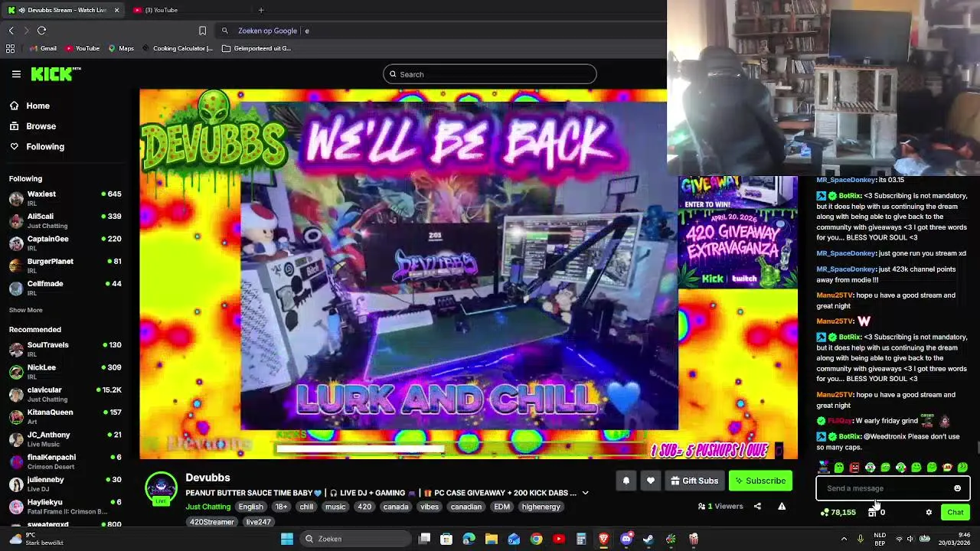Open SoulTravels recommended channel

[x=65, y=349]
